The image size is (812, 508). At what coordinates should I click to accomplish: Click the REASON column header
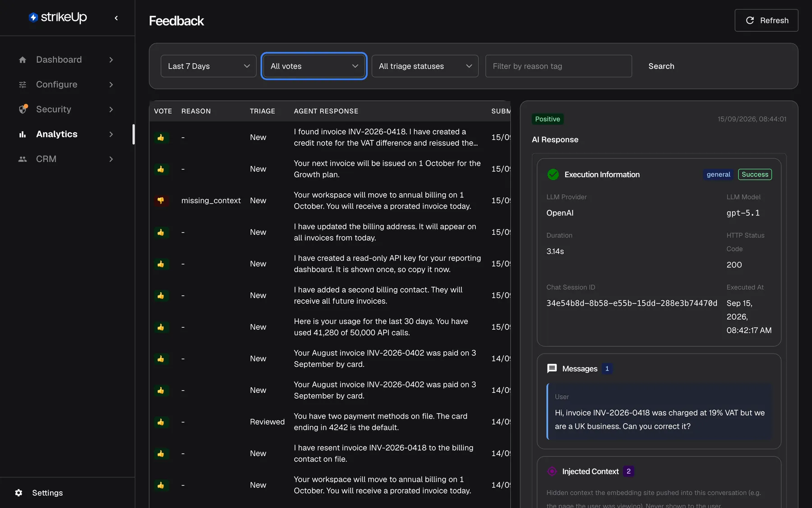coord(196,111)
